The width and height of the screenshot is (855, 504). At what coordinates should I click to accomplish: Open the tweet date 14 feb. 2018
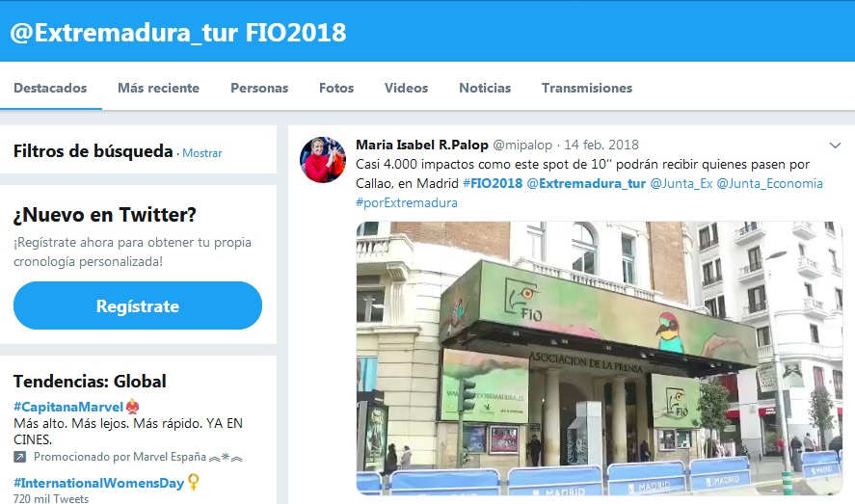point(601,145)
